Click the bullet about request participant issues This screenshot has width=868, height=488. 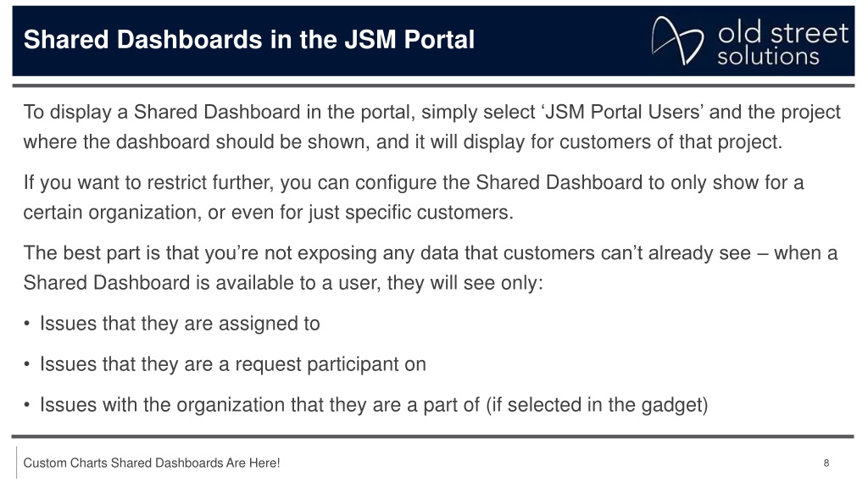(x=233, y=364)
